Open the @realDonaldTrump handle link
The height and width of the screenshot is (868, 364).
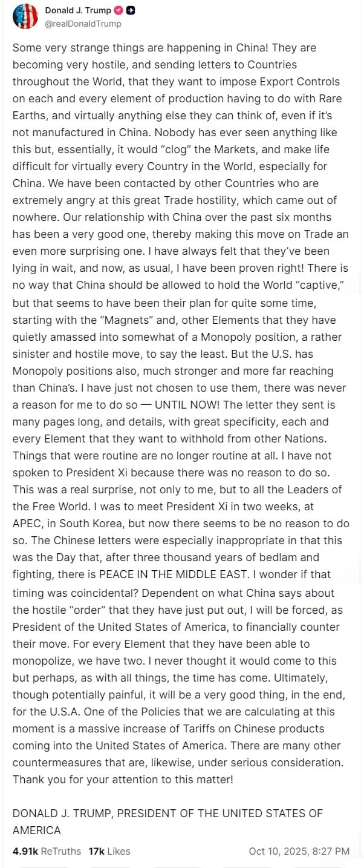pos(83,24)
